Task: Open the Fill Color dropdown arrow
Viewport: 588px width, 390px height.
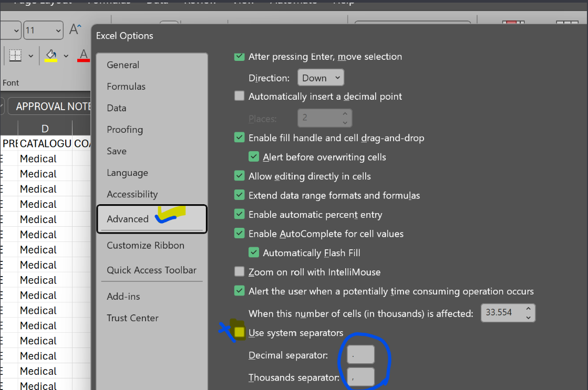Action: click(66, 56)
